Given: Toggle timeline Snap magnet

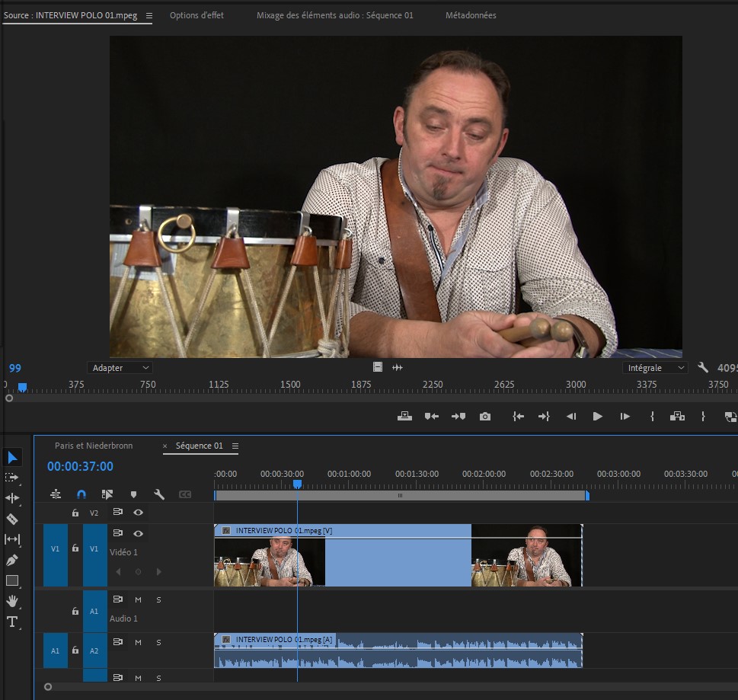Looking at the screenshot, I should click(81, 494).
